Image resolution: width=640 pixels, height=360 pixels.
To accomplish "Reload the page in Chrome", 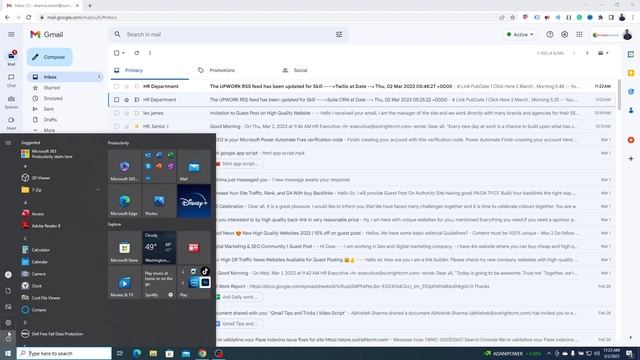I will [x=29, y=18].
